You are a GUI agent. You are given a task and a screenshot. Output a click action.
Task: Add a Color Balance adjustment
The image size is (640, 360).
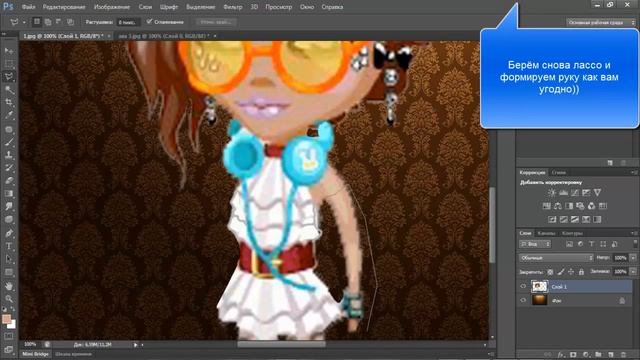pos(558,206)
